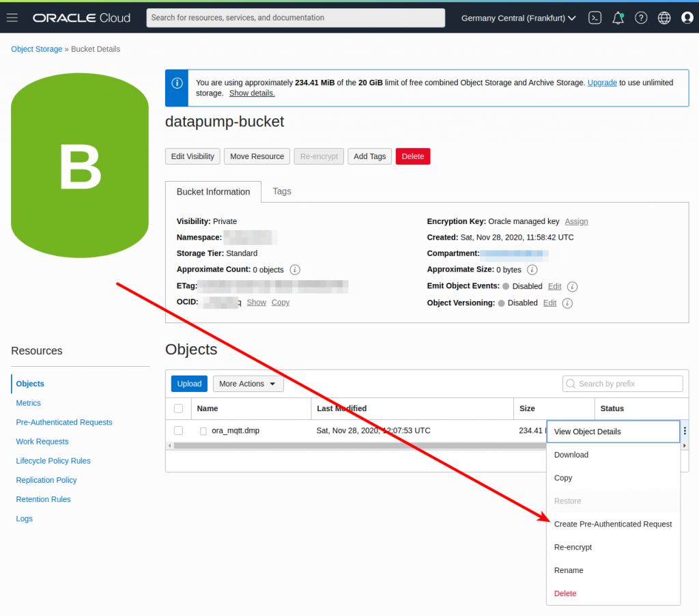The image size is (699, 616).
Task: Click the Add Tags button
Action: 369,156
